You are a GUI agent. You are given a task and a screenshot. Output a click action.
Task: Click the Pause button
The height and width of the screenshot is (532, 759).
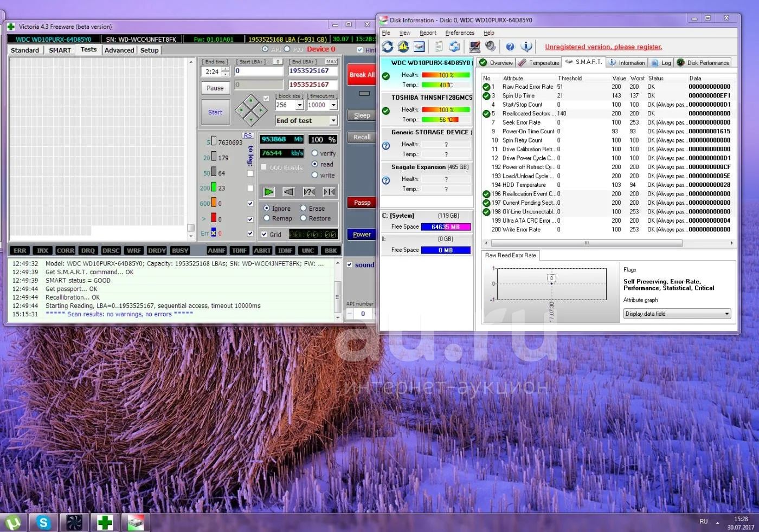tap(215, 88)
